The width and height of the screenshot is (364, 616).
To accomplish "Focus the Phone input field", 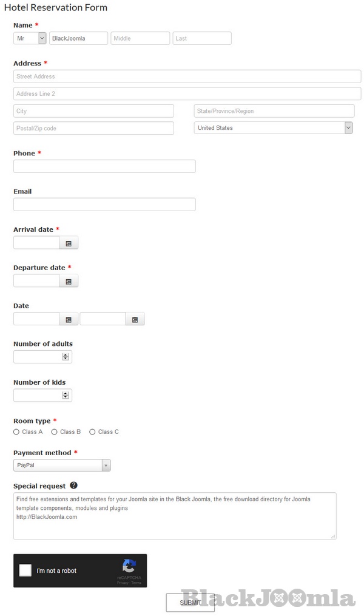I will (104, 166).
